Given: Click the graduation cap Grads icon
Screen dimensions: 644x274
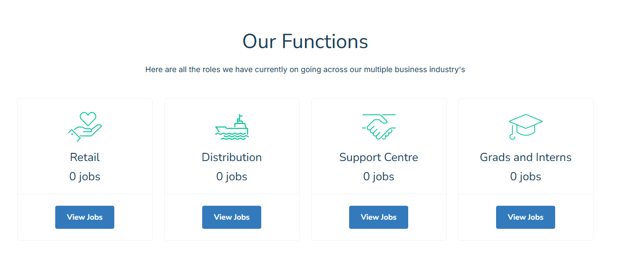Looking at the screenshot, I should tap(526, 127).
